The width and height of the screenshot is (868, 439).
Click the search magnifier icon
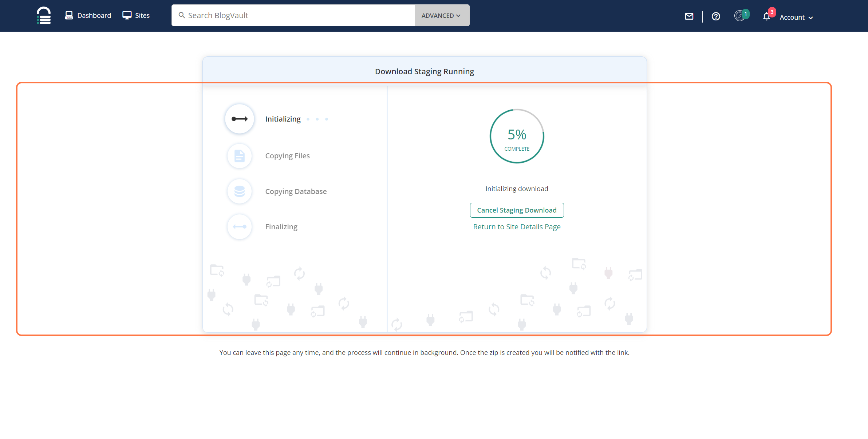click(x=182, y=15)
